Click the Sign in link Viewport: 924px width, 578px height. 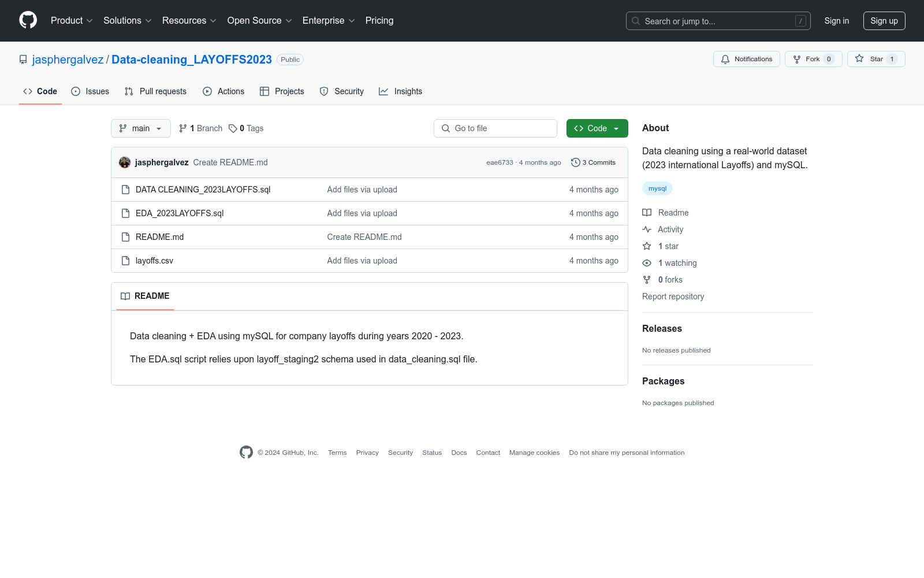pos(837,21)
